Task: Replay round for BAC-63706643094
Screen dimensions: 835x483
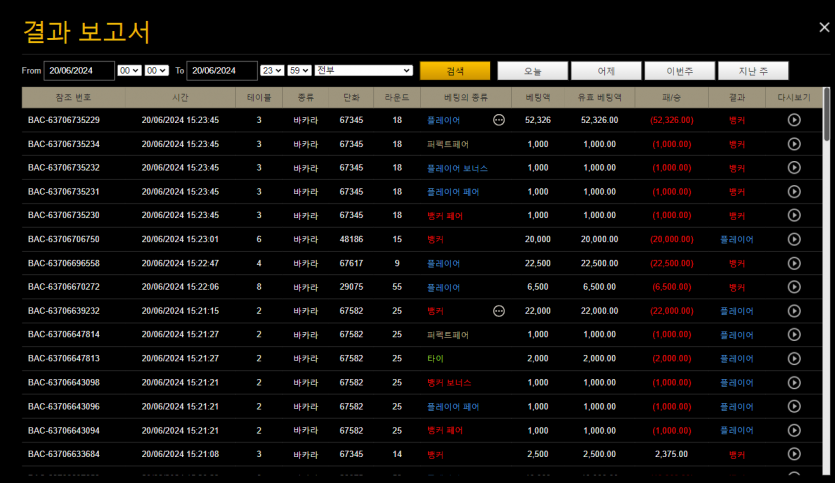Action: coord(794,430)
